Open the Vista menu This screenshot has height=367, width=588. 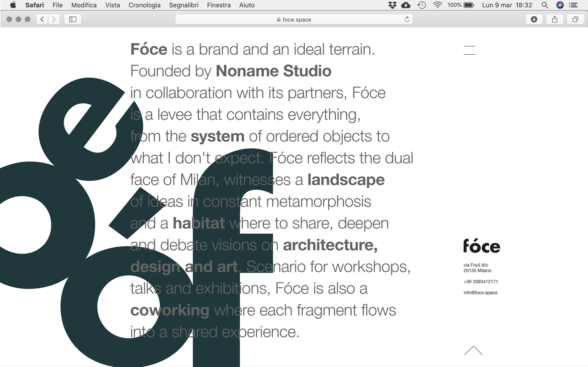tap(113, 5)
